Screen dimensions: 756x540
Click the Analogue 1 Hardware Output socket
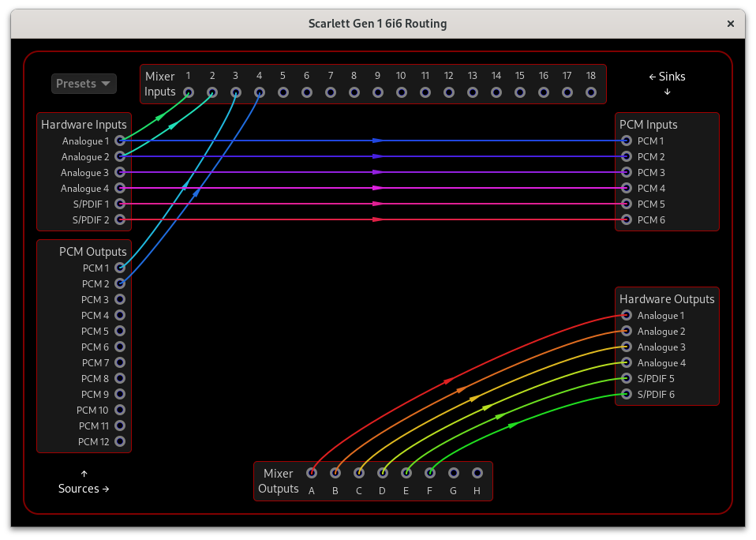(625, 315)
